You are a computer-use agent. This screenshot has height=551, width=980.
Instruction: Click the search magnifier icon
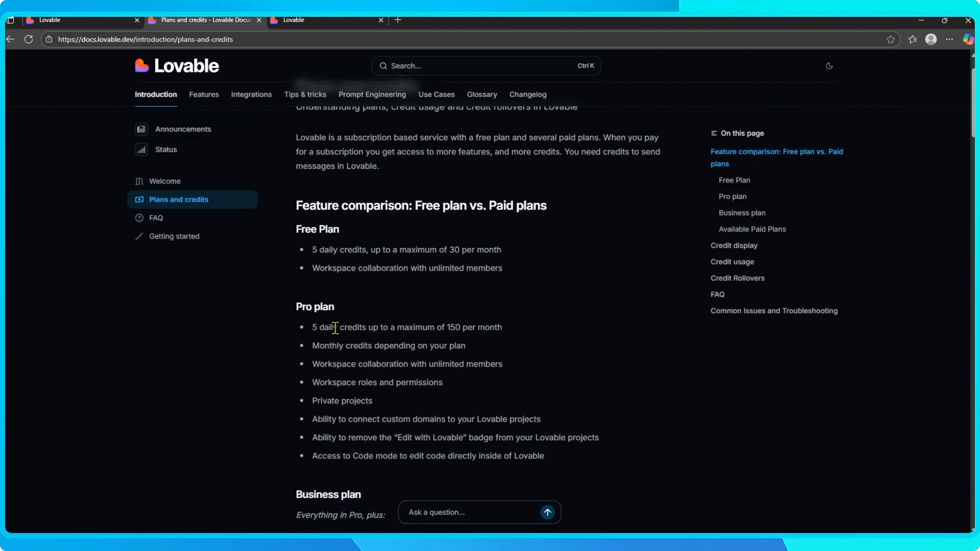click(x=383, y=66)
